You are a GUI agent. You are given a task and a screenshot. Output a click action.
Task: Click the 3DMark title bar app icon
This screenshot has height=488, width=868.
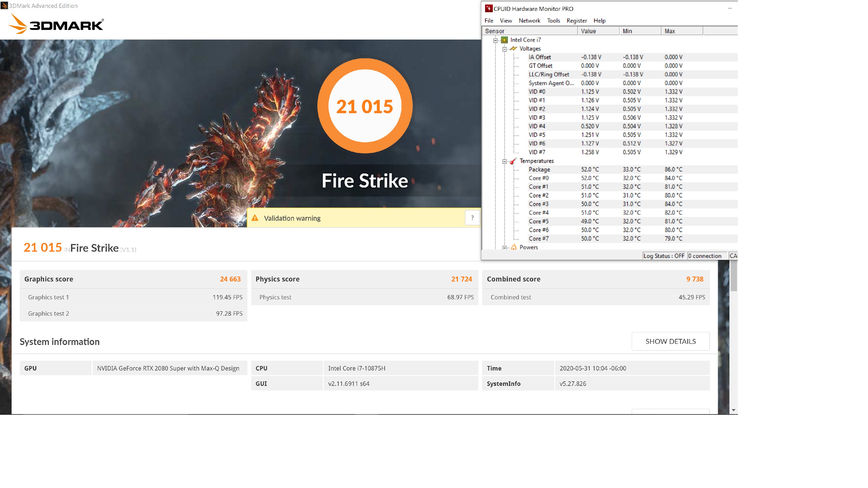pos(4,5)
